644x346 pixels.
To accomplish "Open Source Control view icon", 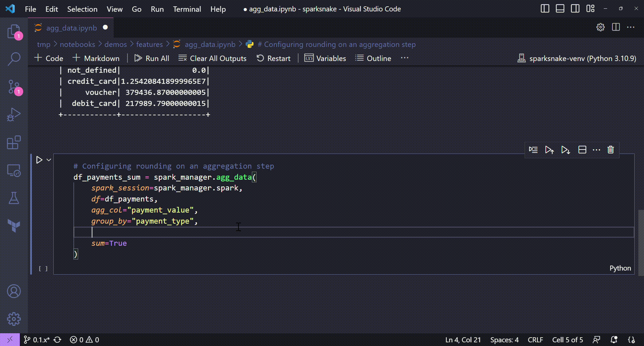I will [x=14, y=87].
